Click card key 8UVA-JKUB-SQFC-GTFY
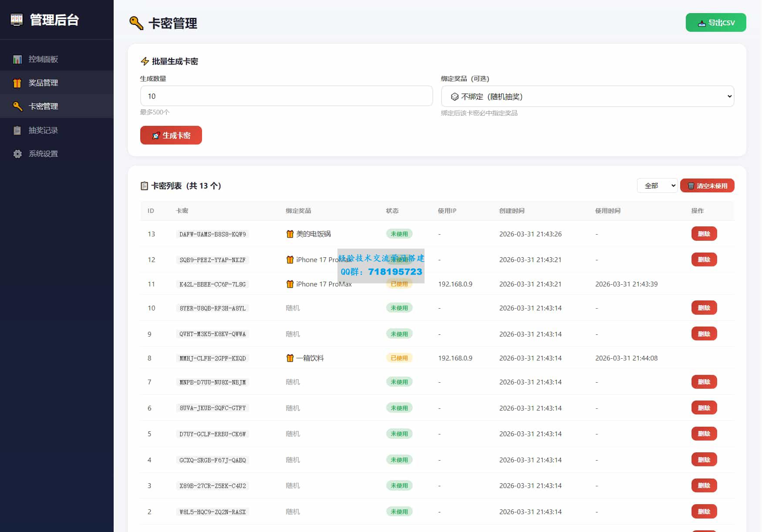 pyautogui.click(x=212, y=408)
